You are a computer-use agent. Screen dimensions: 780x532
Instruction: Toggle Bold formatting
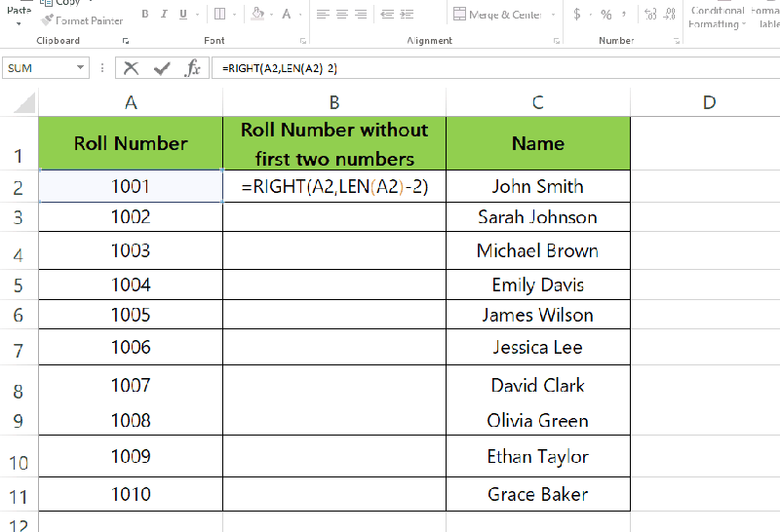(x=144, y=14)
